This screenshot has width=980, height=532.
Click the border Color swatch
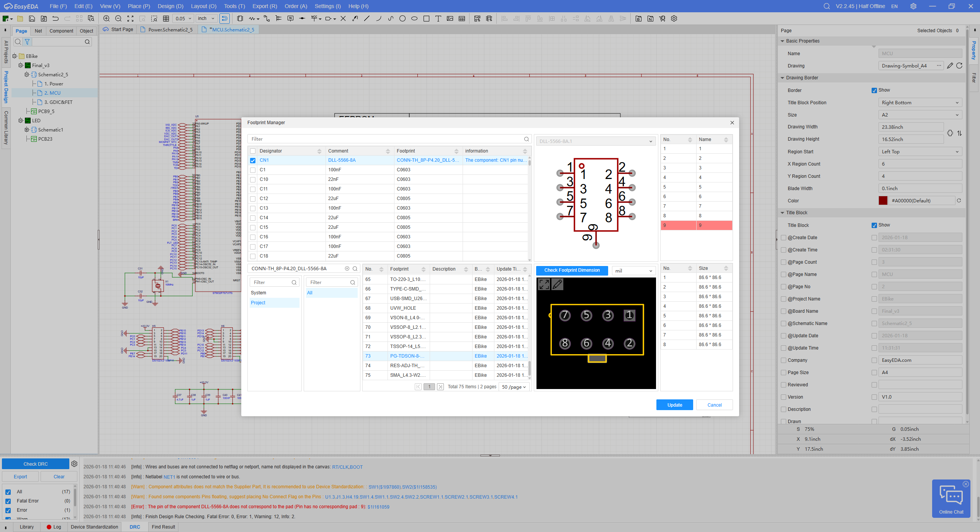(883, 200)
